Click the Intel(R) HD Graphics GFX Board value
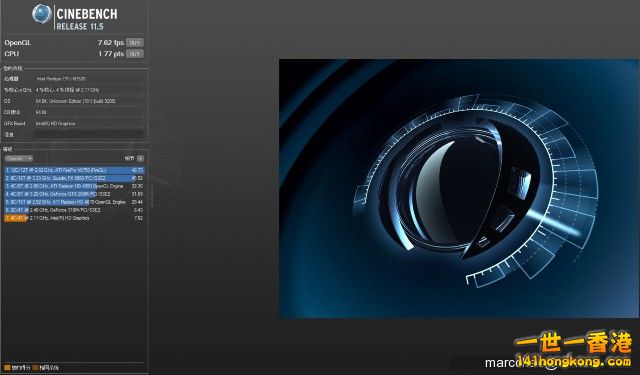640x375 pixels. click(x=56, y=123)
